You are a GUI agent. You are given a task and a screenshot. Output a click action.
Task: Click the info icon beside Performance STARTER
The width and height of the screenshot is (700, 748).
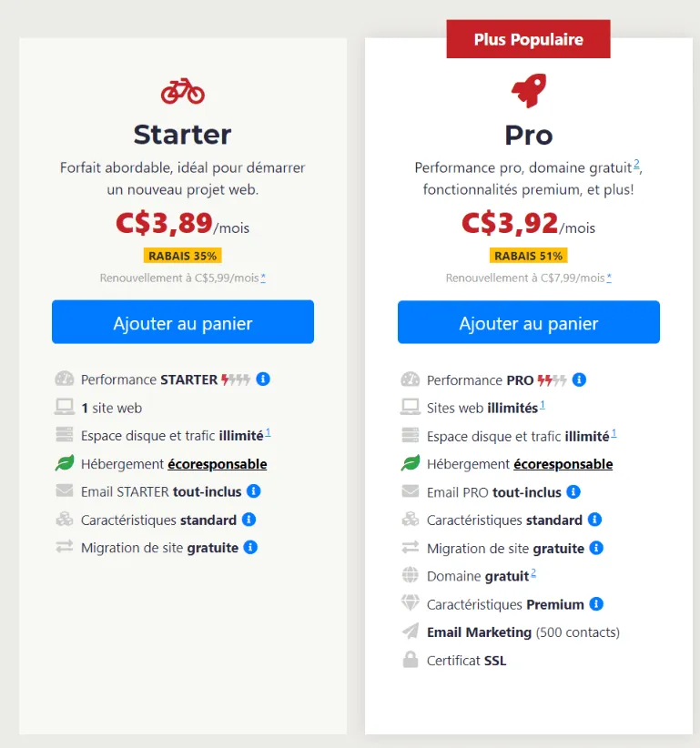263,379
